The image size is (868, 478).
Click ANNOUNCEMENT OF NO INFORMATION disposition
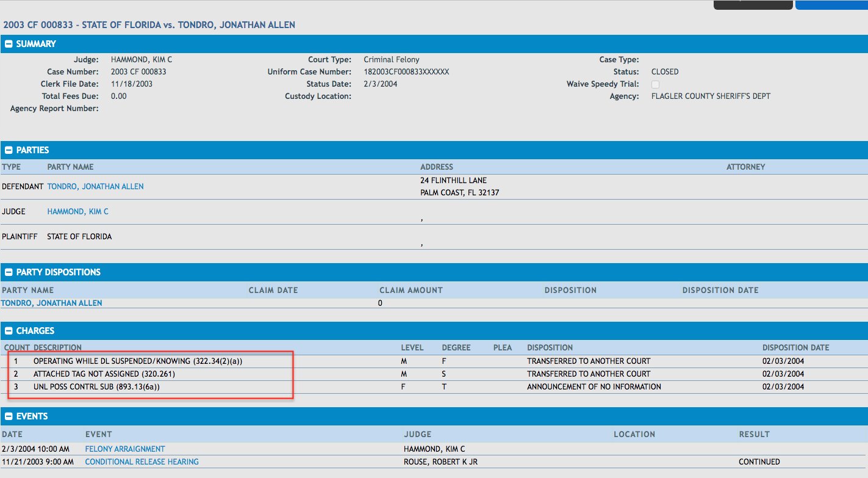(594, 386)
